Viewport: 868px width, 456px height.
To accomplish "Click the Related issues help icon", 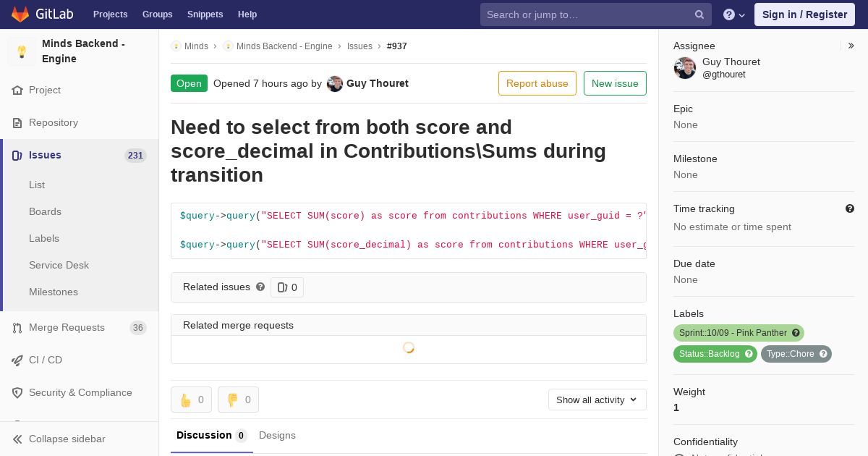I will (x=260, y=287).
